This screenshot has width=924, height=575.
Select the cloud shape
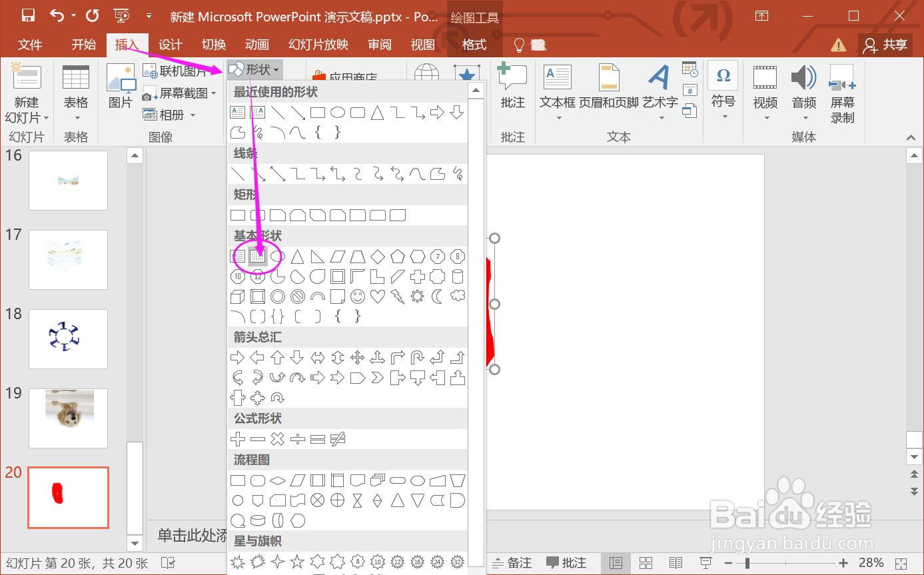(458, 296)
